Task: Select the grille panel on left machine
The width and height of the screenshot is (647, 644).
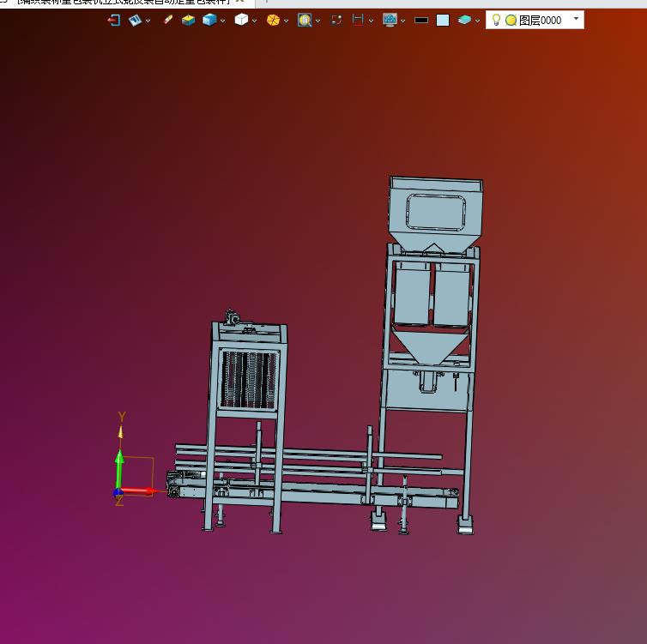Action: point(248,380)
